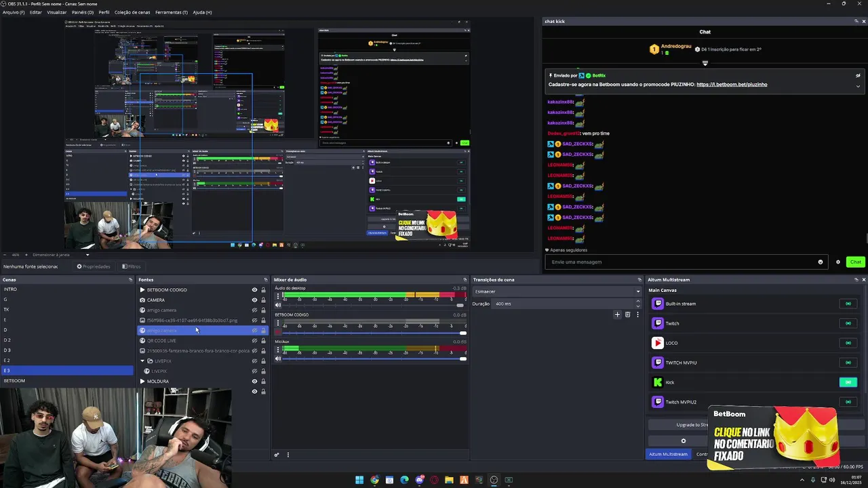This screenshot has height=488, width=868.
Task: Open the Esmaecer transition dropdown
Action: point(557,291)
